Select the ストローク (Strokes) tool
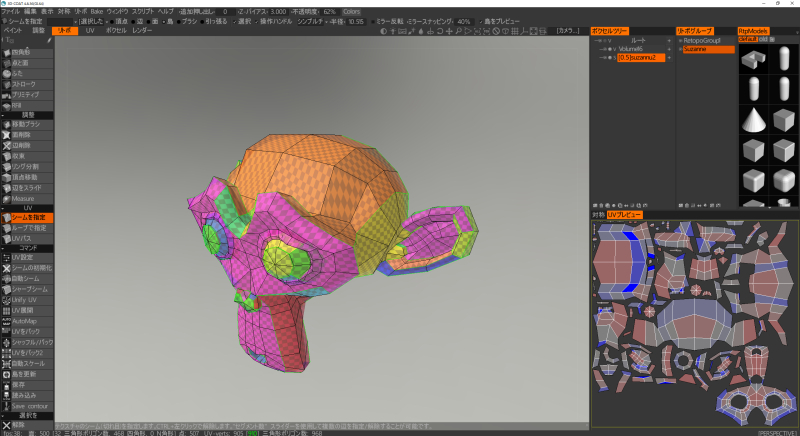Viewport: 800px width, 436px height. click(x=26, y=83)
